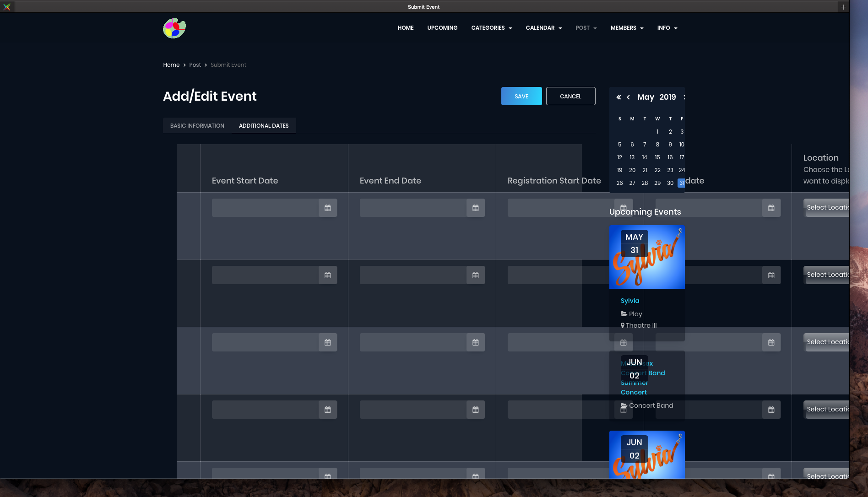The image size is (868, 497).
Task: Open calendar icon in third row Event End Date
Action: click(476, 342)
